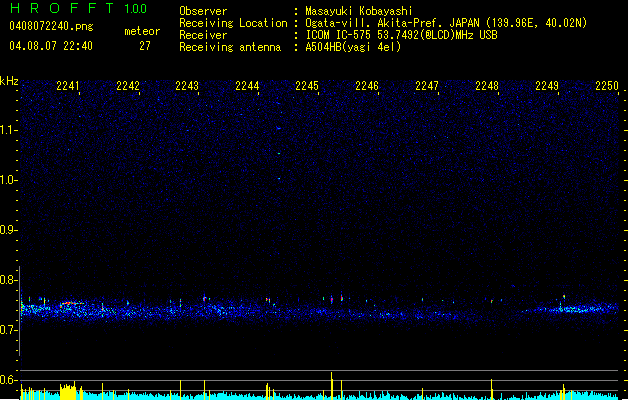This screenshot has height=400, width=629.
Task: Click the 2248 time axis marker
Action: (487, 86)
